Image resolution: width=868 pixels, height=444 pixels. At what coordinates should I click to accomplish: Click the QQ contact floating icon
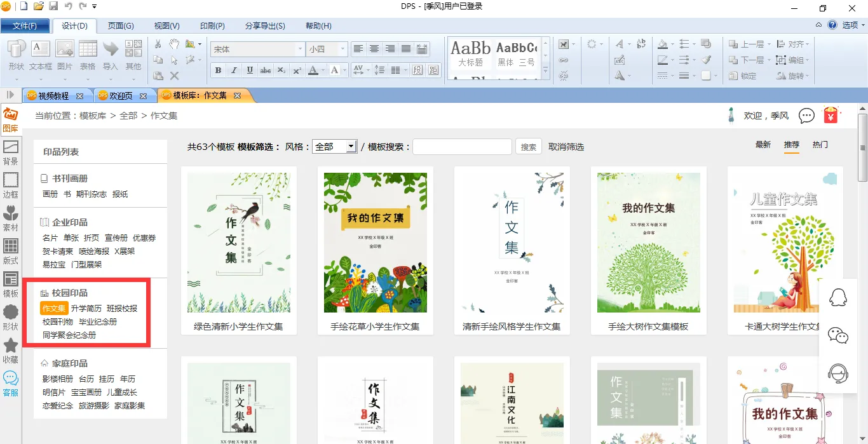tap(838, 297)
